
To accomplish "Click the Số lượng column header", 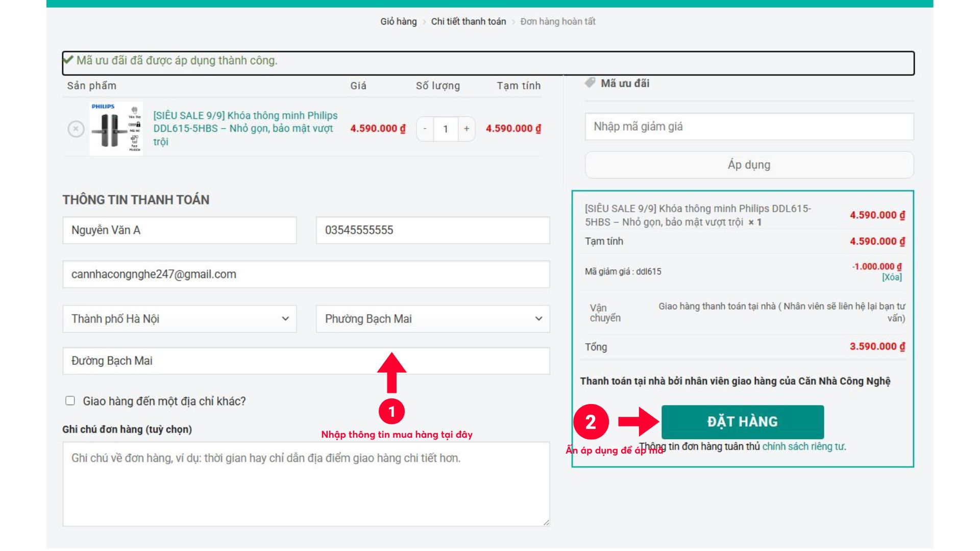I will (x=438, y=86).
